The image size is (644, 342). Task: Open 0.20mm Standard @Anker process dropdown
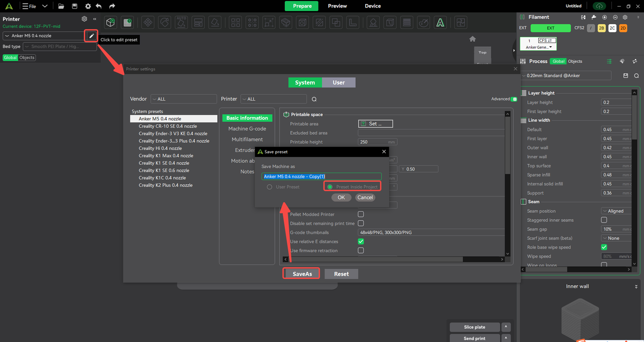click(x=566, y=76)
